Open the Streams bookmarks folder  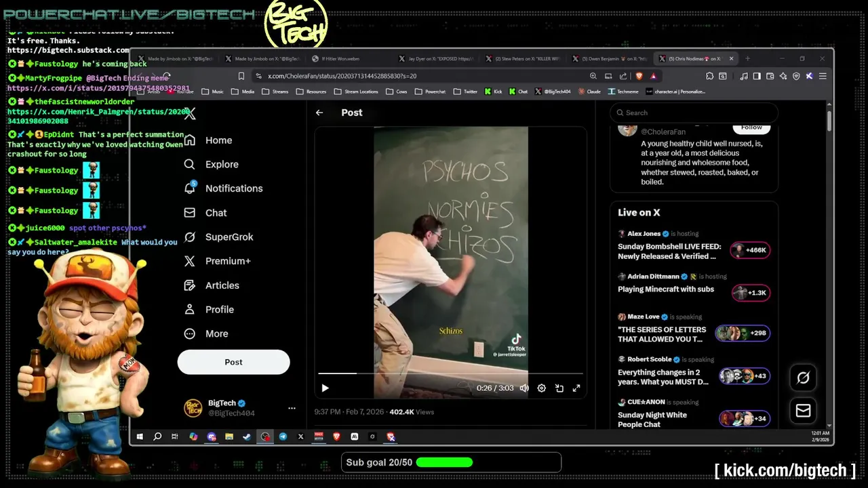(x=275, y=91)
